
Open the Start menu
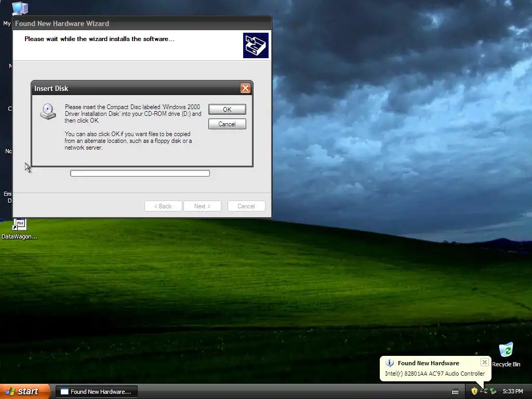[25, 391]
